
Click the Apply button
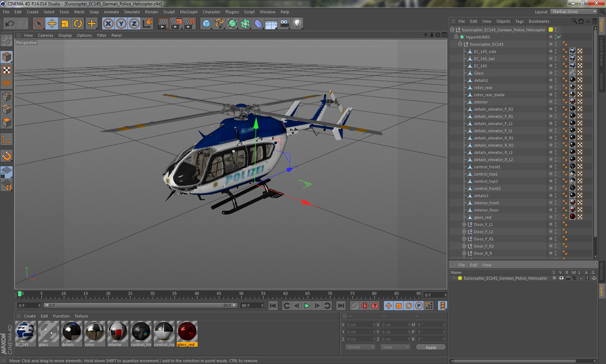point(431,347)
